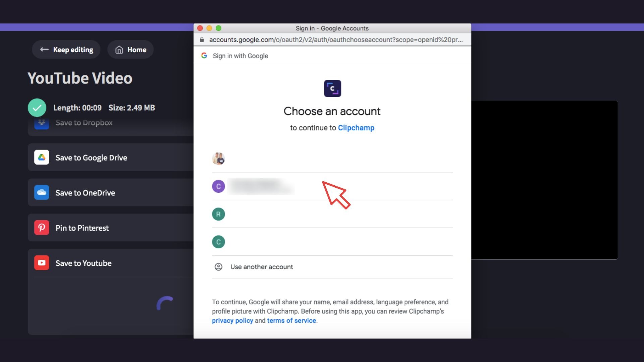Click the Clipchamp app icon
Viewport: 644px width, 362px height.
[x=332, y=88]
